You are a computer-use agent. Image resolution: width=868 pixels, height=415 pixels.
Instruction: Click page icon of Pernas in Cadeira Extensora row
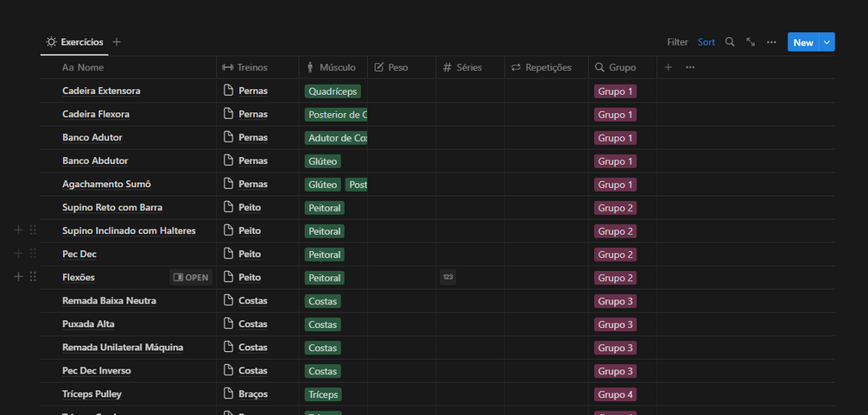pos(228,91)
